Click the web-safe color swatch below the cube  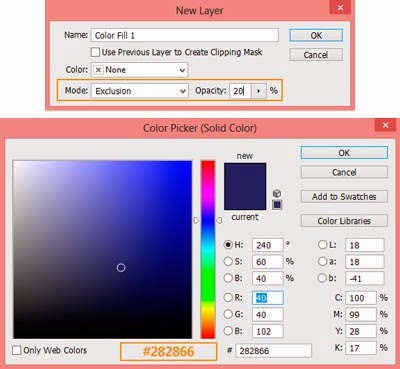tap(277, 205)
